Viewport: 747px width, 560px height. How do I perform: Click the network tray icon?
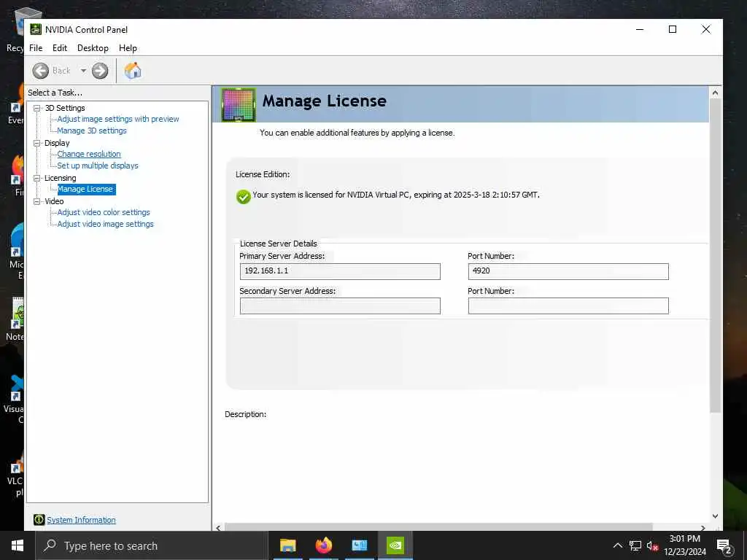tap(635, 545)
